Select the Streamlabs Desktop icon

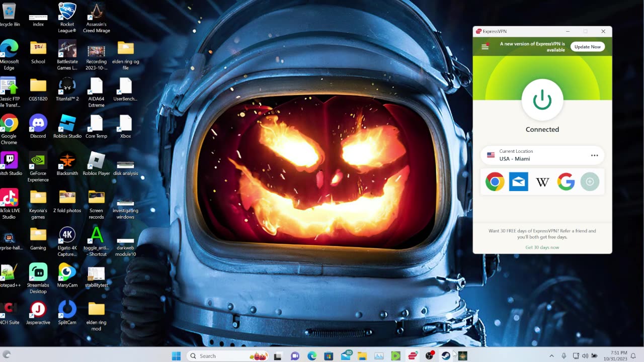pyautogui.click(x=38, y=279)
